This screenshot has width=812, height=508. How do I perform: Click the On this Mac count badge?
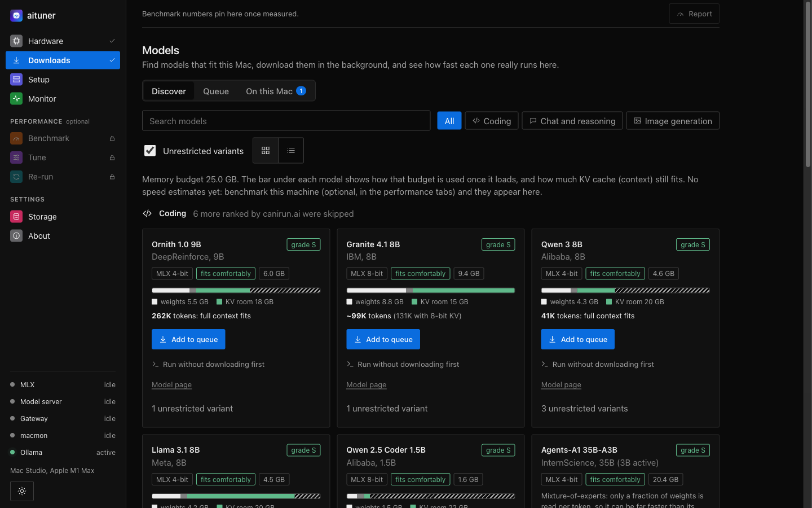tap(301, 91)
